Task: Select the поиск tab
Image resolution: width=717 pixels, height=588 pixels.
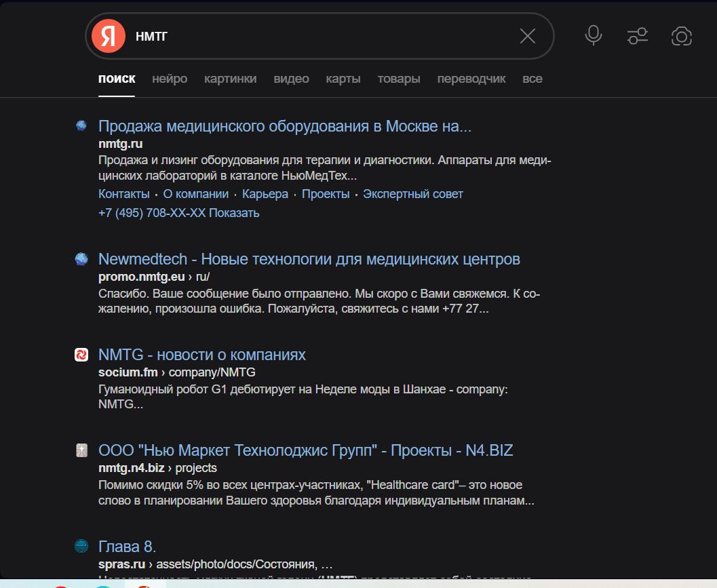Action: pyautogui.click(x=117, y=79)
